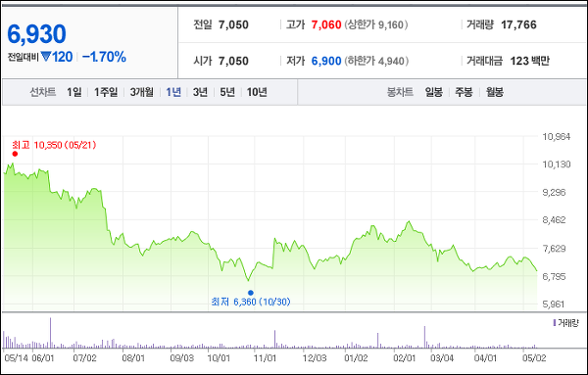Click the 05/02 date label
Viewport: 588px width, 375px height.
click(x=534, y=358)
